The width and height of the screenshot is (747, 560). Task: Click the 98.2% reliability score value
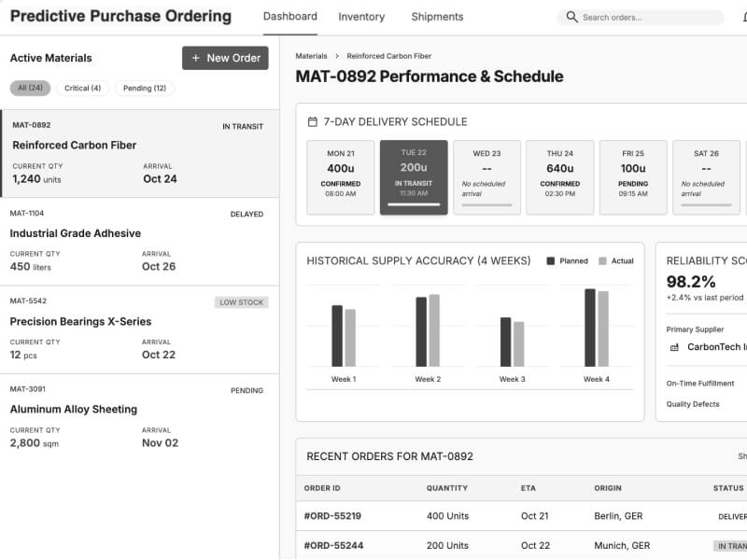691,282
